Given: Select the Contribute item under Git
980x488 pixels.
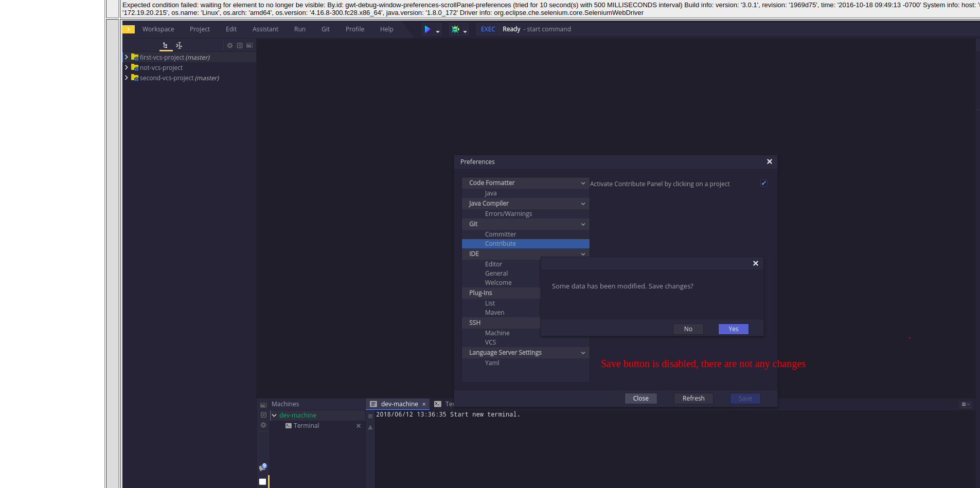Looking at the screenshot, I should [x=500, y=243].
